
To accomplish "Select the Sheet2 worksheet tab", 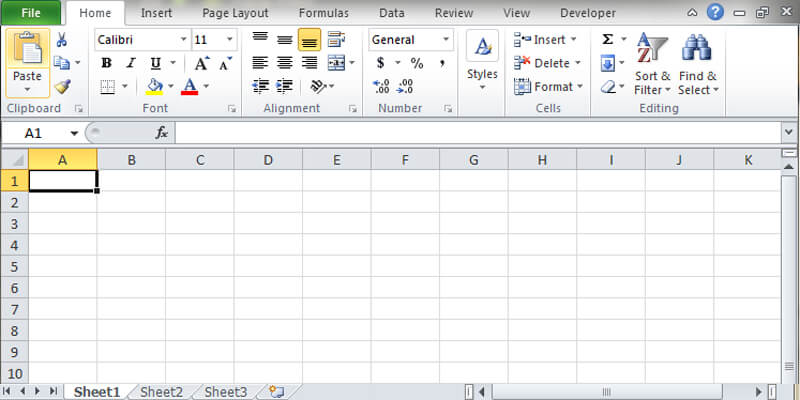I will tap(161, 392).
